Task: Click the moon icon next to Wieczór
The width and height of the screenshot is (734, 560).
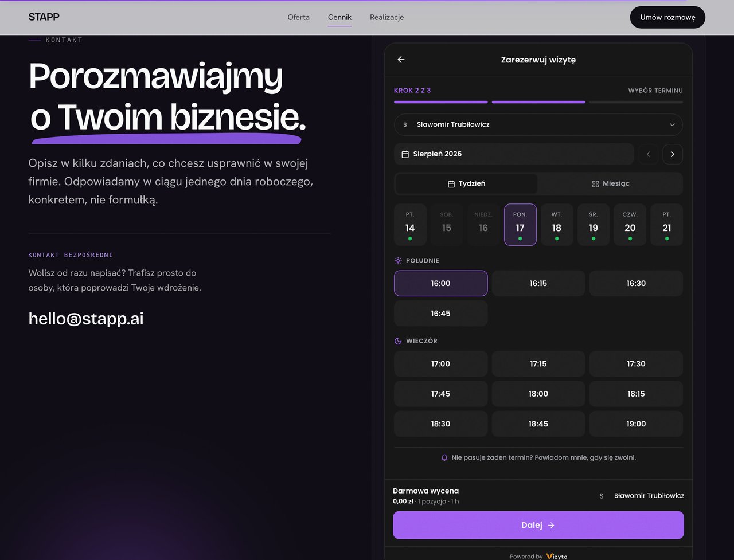Action: (398, 340)
